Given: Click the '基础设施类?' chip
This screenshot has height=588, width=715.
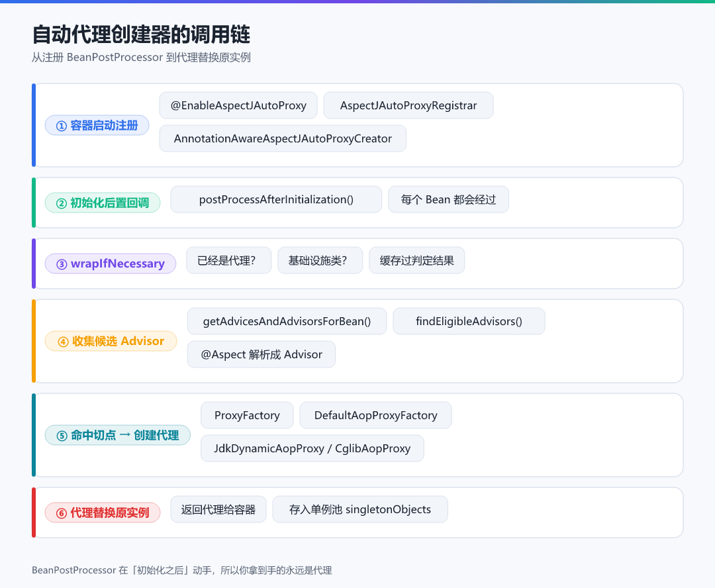Looking at the screenshot, I should click(320, 260).
